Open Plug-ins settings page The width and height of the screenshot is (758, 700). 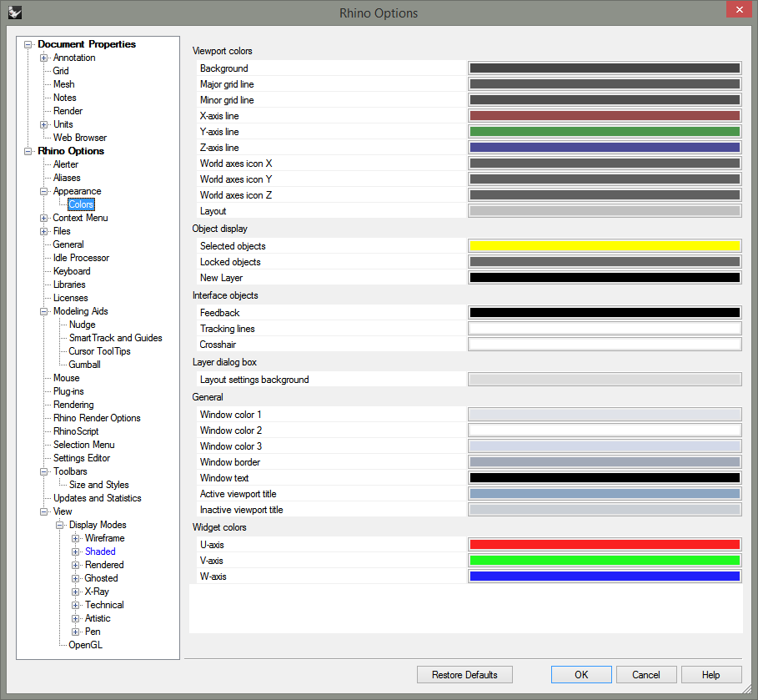pyautogui.click(x=68, y=391)
